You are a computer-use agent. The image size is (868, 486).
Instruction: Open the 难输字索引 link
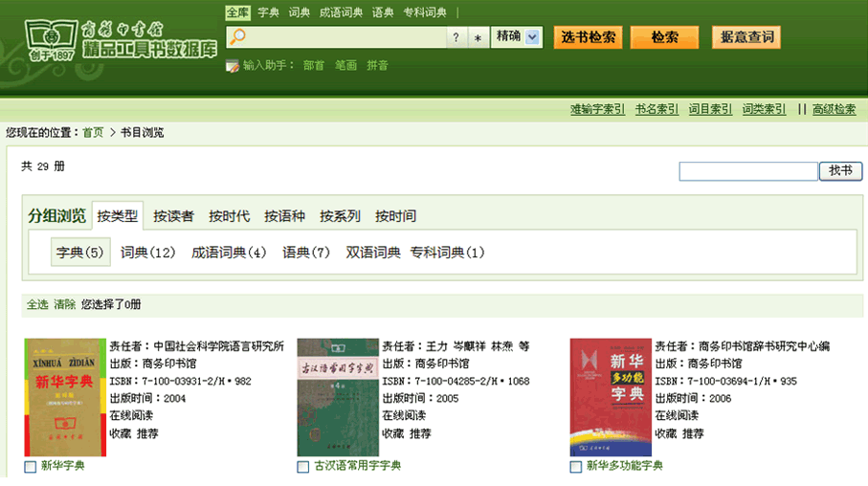click(x=597, y=109)
